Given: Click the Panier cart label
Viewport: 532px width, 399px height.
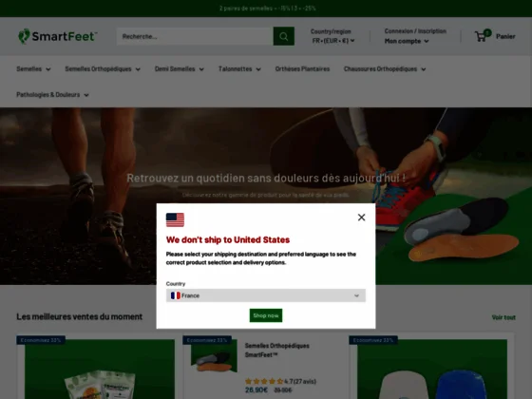Looking at the screenshot, I should [x=505, y=36].
